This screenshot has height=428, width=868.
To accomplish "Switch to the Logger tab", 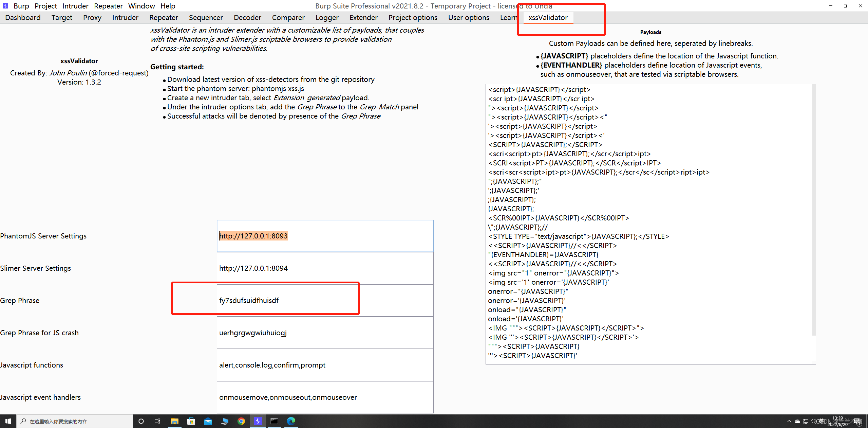I will pos(327,18).
